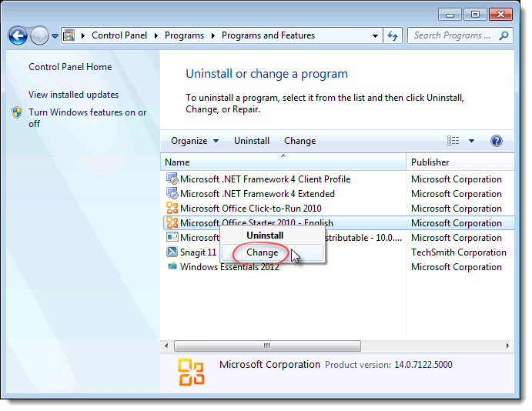Screen dimensions: 532x411
Task: Refresh the Programs and Features view
Action: click(x=393, y=35)
